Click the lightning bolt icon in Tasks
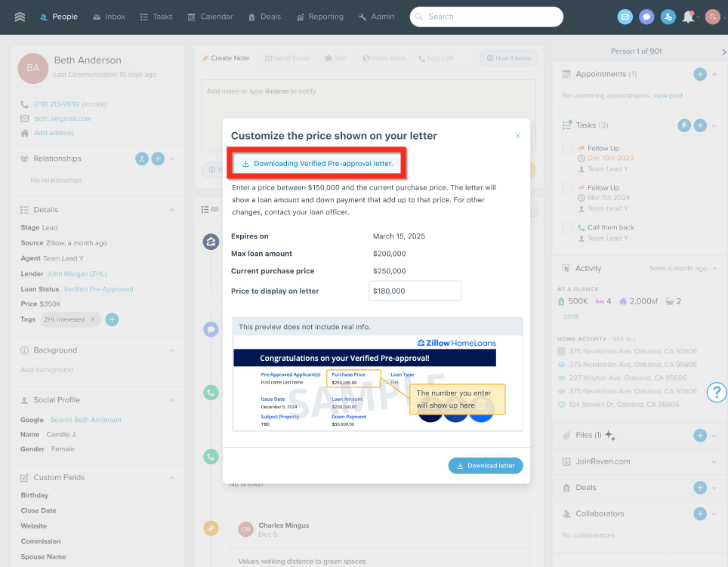Viewport: 728px width, 567px height. (x=684, y=125)
